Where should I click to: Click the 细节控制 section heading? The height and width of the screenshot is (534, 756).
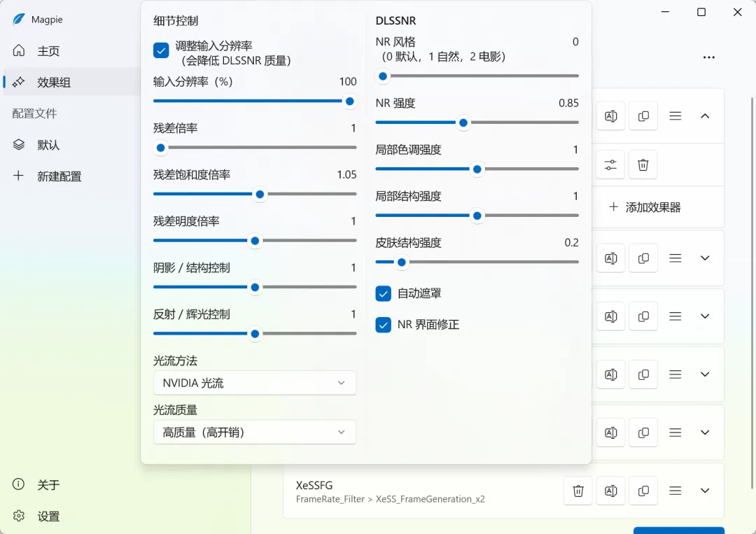(176, 21)
